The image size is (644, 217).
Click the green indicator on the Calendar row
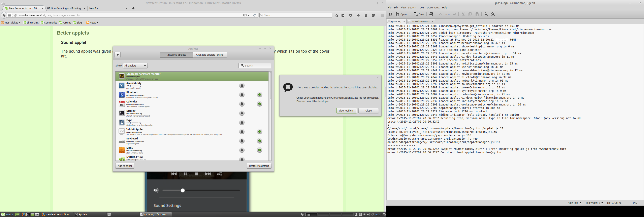pyautogui.click(x=260, y=104)
